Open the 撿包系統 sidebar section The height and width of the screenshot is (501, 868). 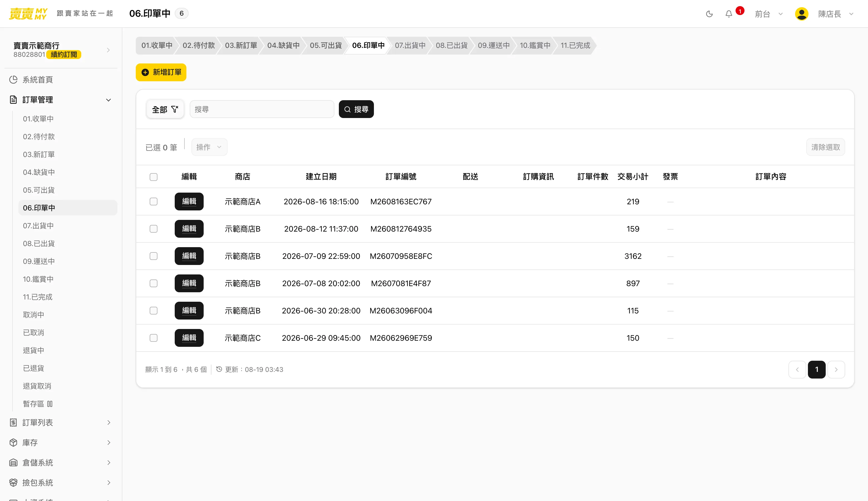[61, 482]
